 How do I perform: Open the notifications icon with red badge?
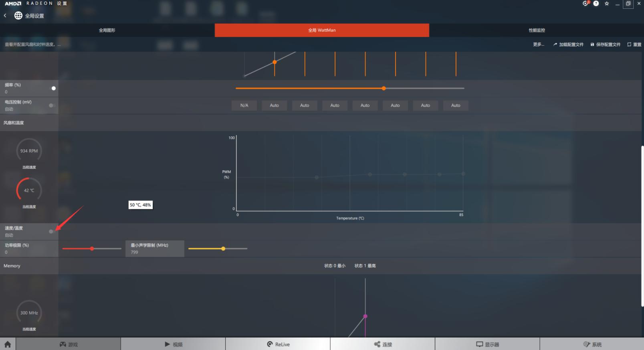(x=585, y=4)
